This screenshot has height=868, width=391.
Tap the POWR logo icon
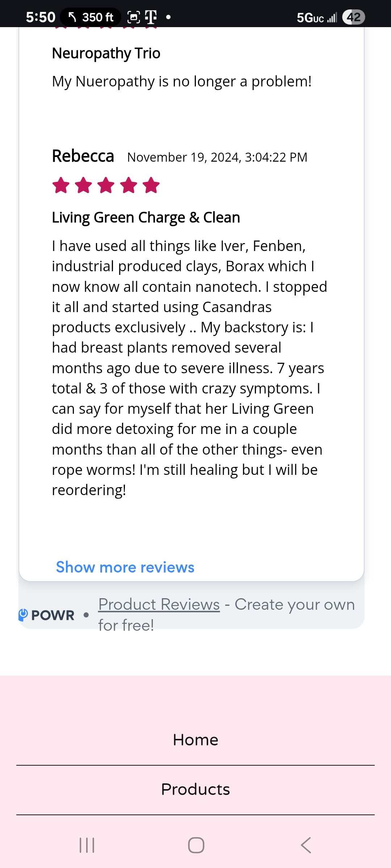23,615
